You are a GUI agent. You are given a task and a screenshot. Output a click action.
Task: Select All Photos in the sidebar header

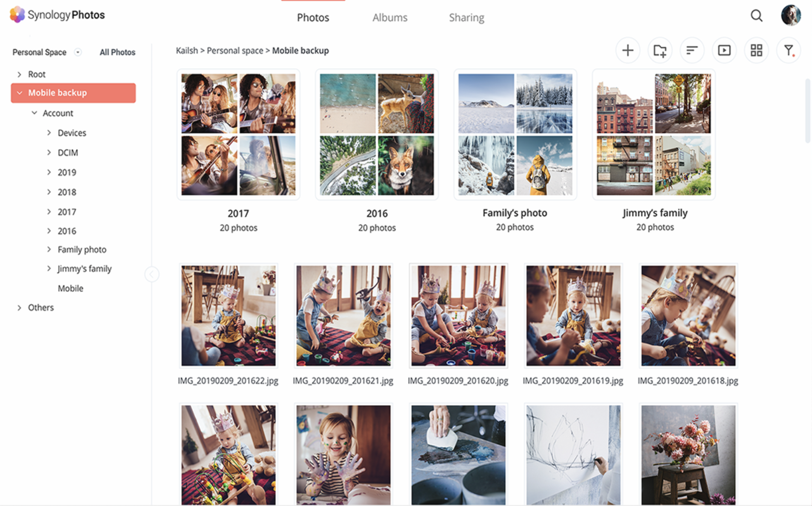coord(117,52)
